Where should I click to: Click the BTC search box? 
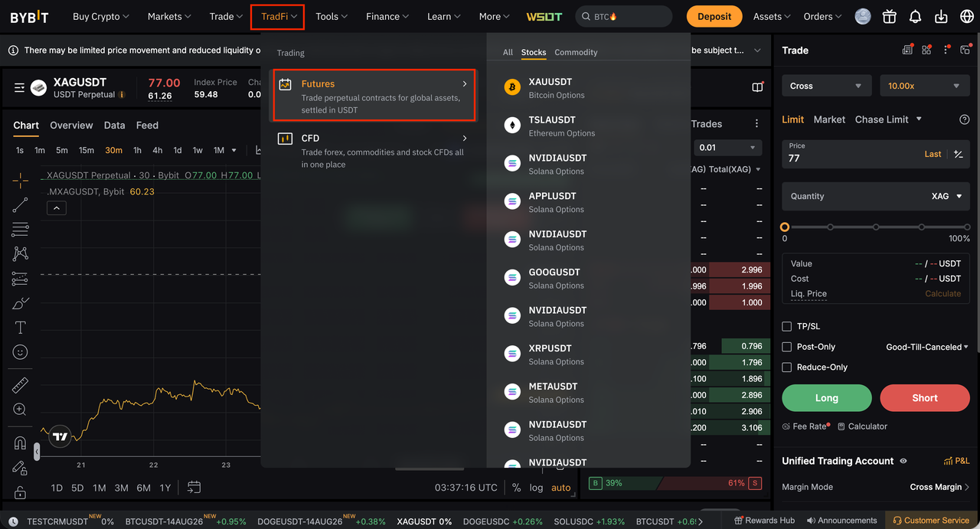[x=623, y=16]
